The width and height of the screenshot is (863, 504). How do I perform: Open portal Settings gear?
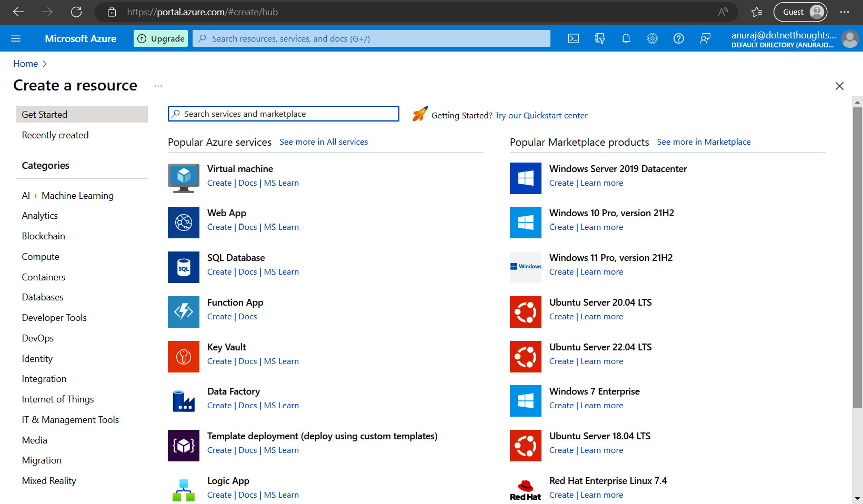[x=653, y=38]
